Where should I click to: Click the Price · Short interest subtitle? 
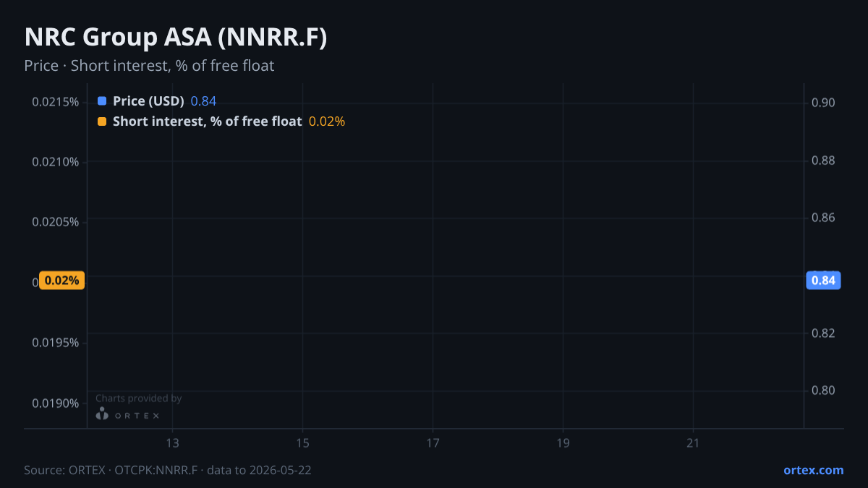pos(149,66)
